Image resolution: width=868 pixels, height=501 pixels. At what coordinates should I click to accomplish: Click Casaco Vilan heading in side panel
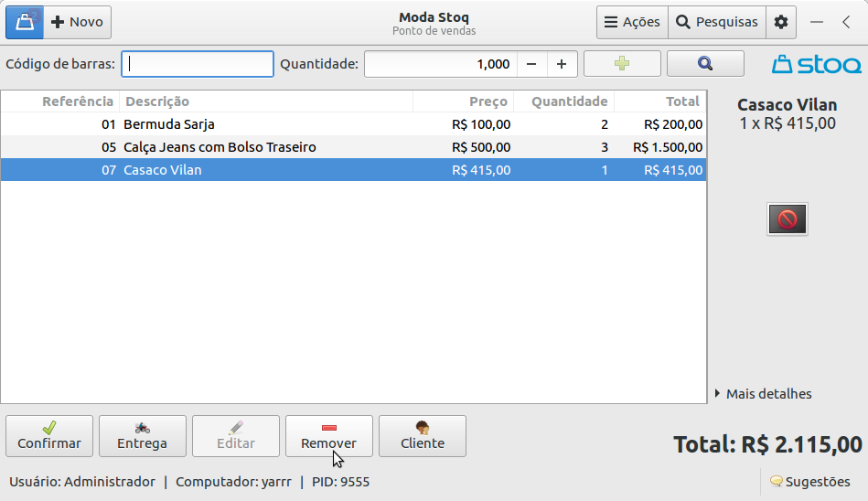(788, 104)
